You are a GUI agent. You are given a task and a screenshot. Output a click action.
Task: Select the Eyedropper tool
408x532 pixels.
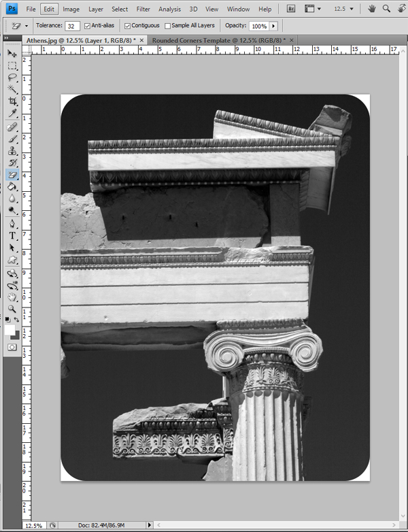[12, 113]
